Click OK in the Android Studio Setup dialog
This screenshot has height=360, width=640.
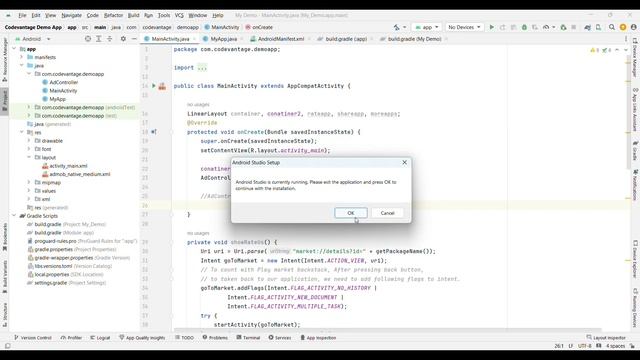tap(351, 213)
